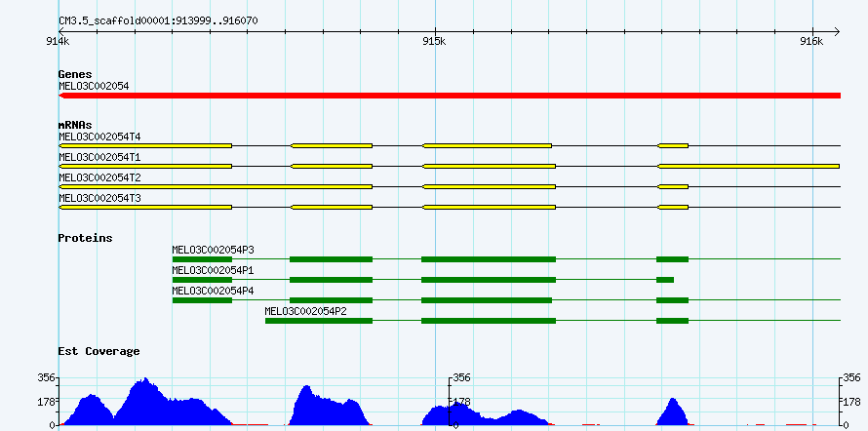Select the MEL03C002054T3 mRNA label
Screen dimensions: 868x431
[99, 198]
